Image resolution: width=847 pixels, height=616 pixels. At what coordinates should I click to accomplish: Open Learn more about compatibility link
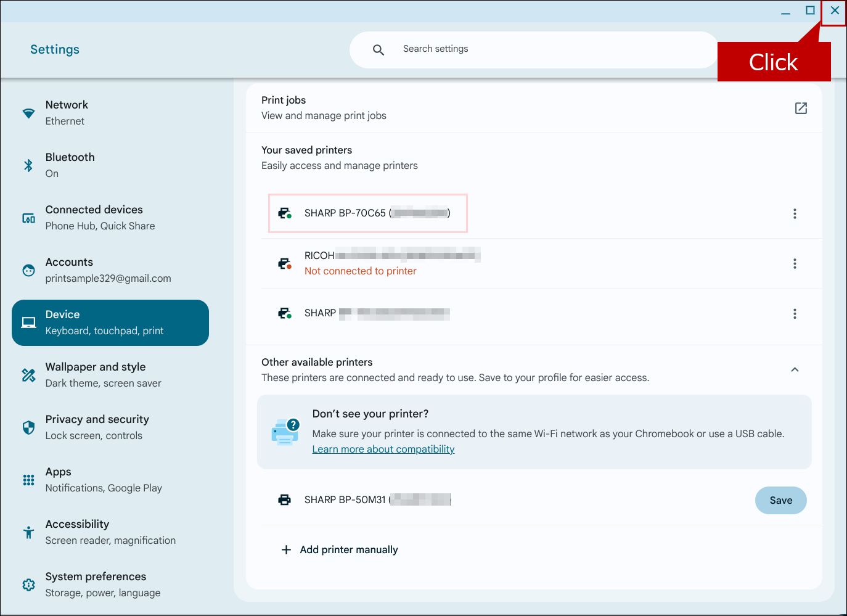[383, 449]
